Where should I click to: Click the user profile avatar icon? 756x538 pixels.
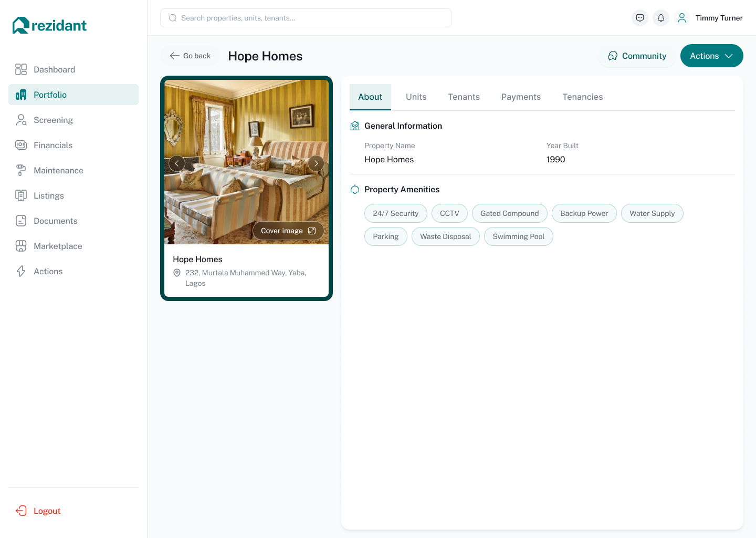click(682, 18)
